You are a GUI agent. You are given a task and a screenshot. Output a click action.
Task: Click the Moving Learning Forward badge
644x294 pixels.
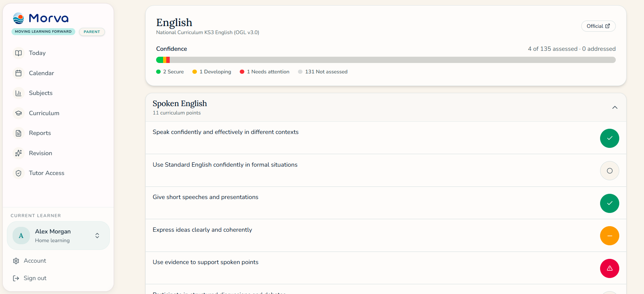pos(43,32)
